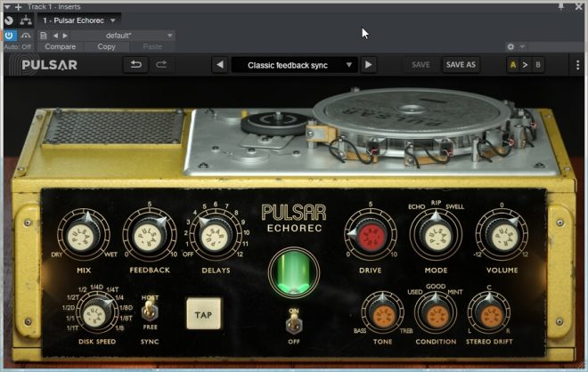This screenshot has width=588, height=372.
Task: Click the Copy button
Action: point(107,47)
